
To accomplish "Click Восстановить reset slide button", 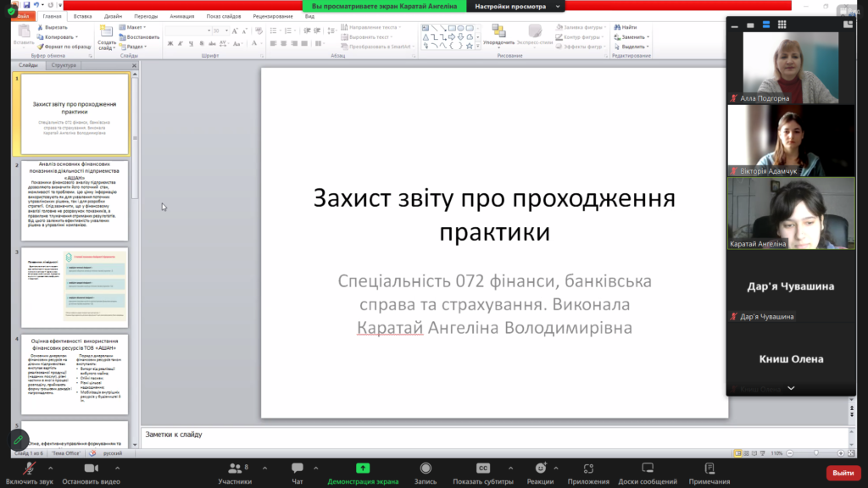I will coord(139,37).
